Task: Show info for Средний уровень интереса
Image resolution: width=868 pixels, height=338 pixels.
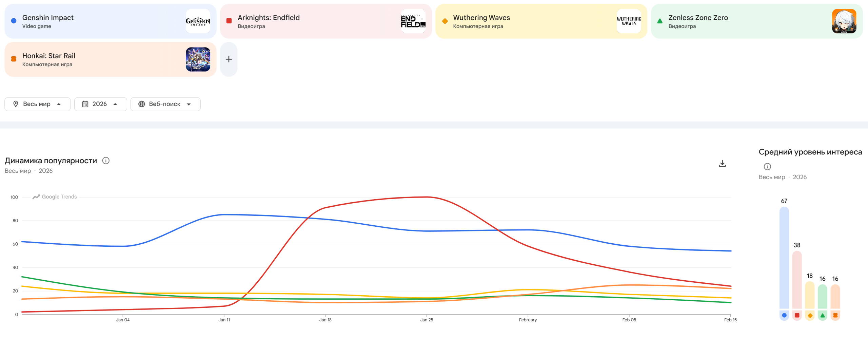Action: (767, 167)
